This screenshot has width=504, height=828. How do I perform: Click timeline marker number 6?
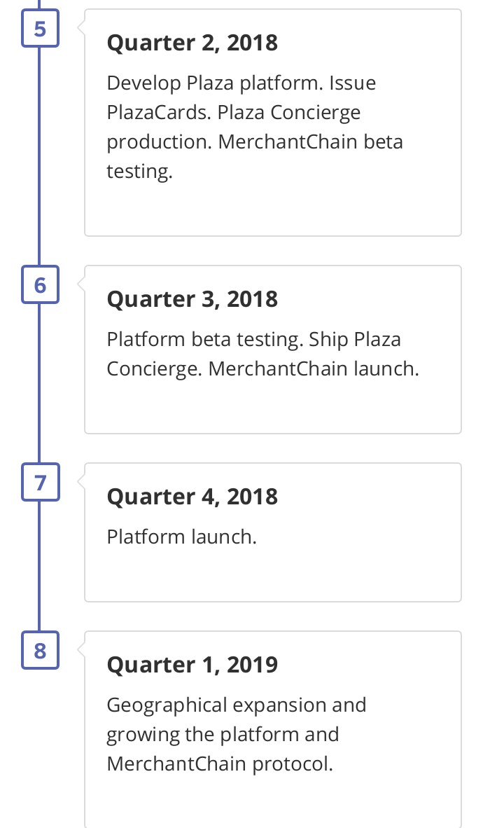(x=40, y=284)
